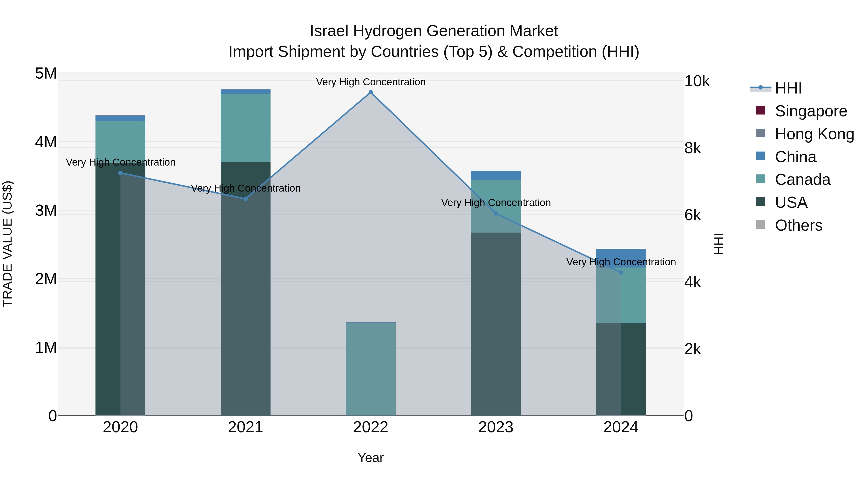The image size is (868, 488).
Task: Click the USA dark green swatch
Action: 760,202
